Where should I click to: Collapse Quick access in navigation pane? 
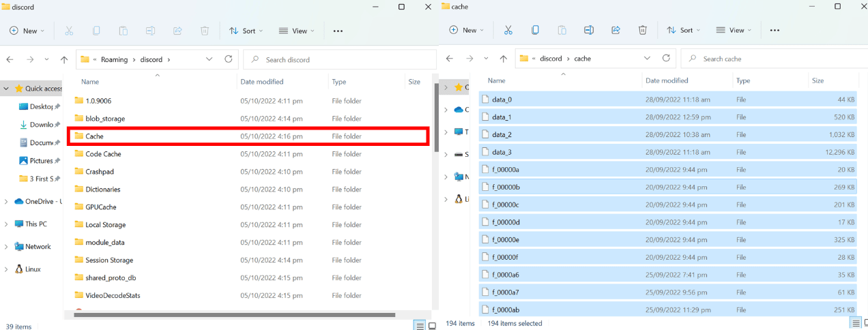(x=6, y=89)
